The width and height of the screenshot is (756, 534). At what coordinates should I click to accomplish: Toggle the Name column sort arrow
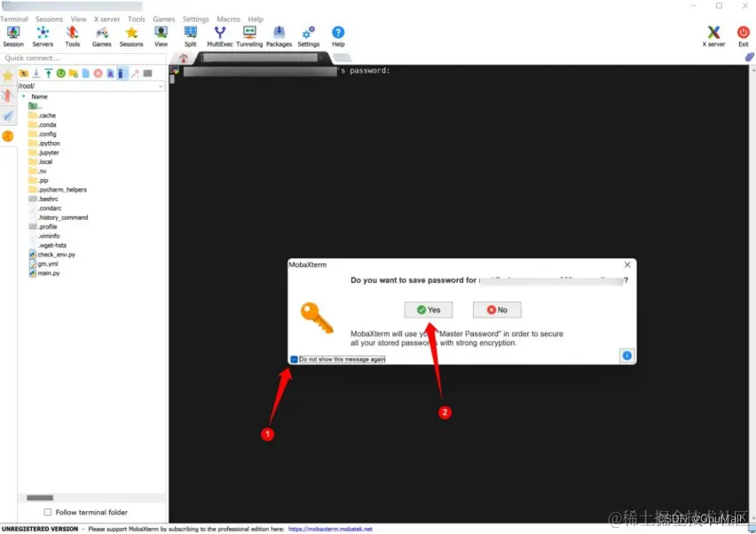(x=24, y=97)
